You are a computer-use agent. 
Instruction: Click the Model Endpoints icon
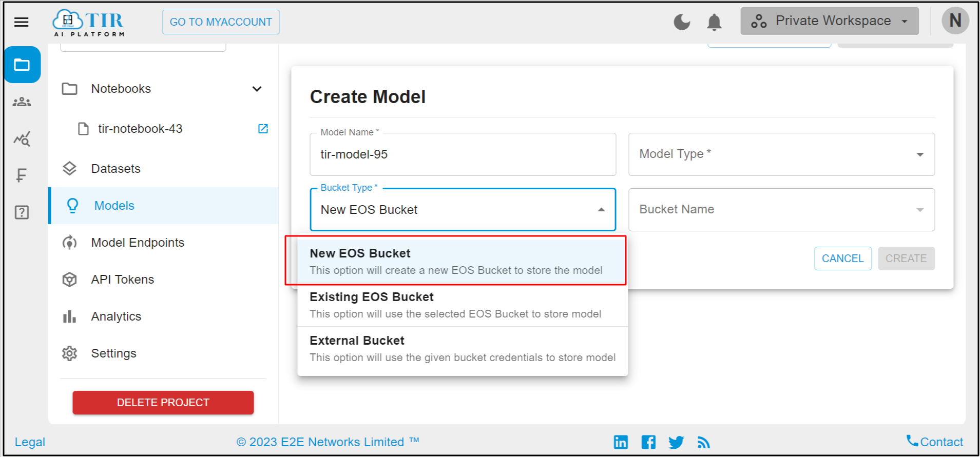coord(69,243)
